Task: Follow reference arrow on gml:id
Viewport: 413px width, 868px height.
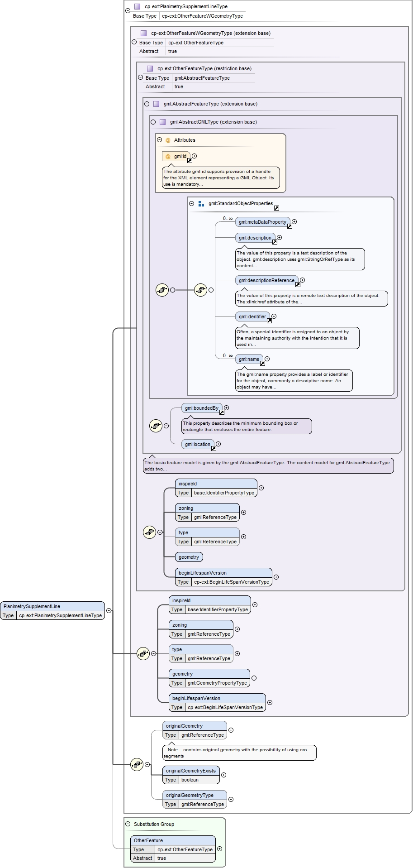Action: coord(190,160)
